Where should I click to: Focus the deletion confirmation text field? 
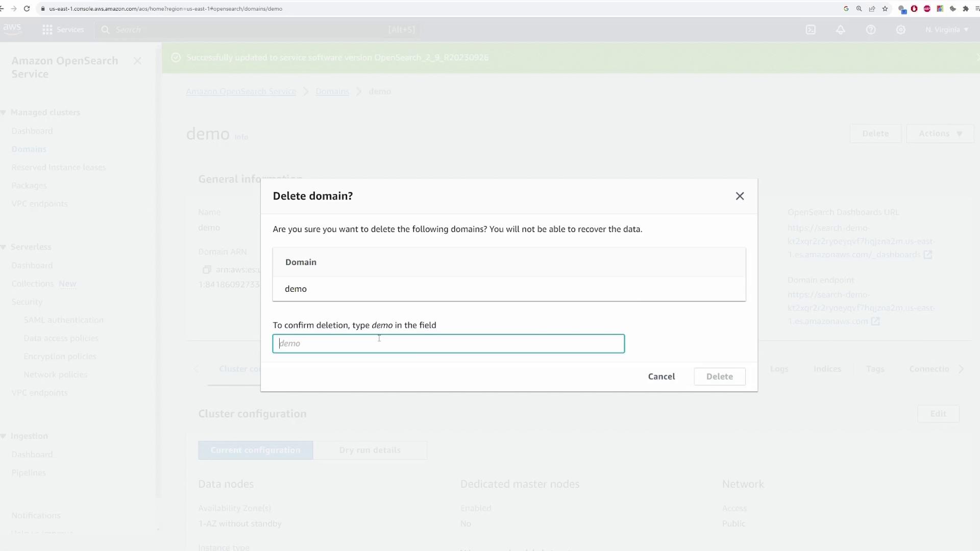[x=448, y=343]
